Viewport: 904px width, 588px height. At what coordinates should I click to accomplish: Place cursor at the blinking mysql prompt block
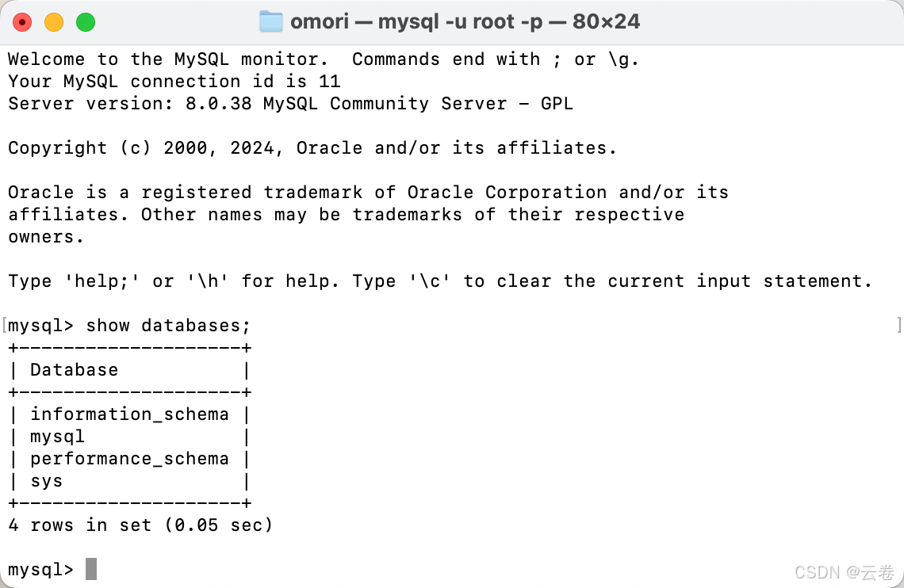(91, 569)
